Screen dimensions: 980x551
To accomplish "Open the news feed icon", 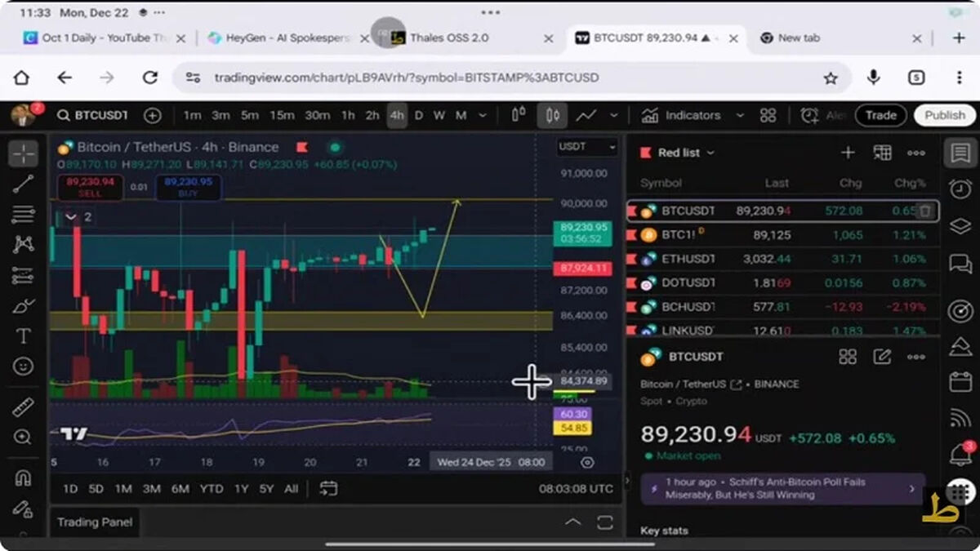I will point(960,418).
